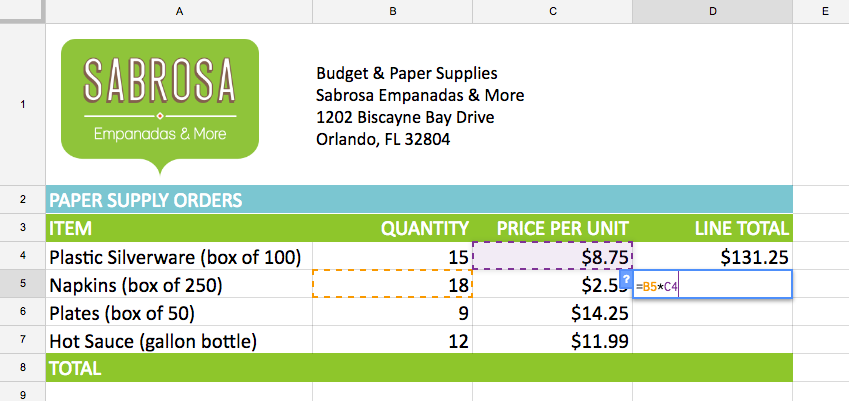Select the $131.25 line total cell
The image size is (849, 401).
click(712, 257)
